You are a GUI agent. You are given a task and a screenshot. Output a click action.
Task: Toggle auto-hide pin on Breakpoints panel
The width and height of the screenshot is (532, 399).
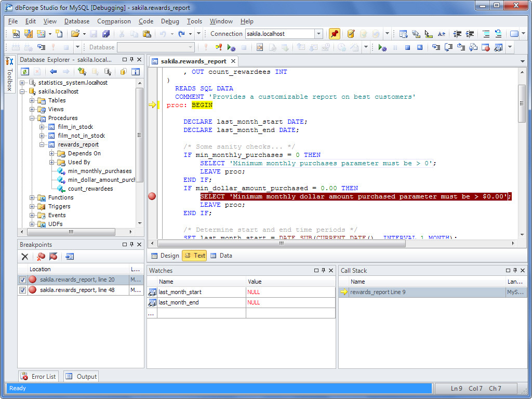(131, 244)
